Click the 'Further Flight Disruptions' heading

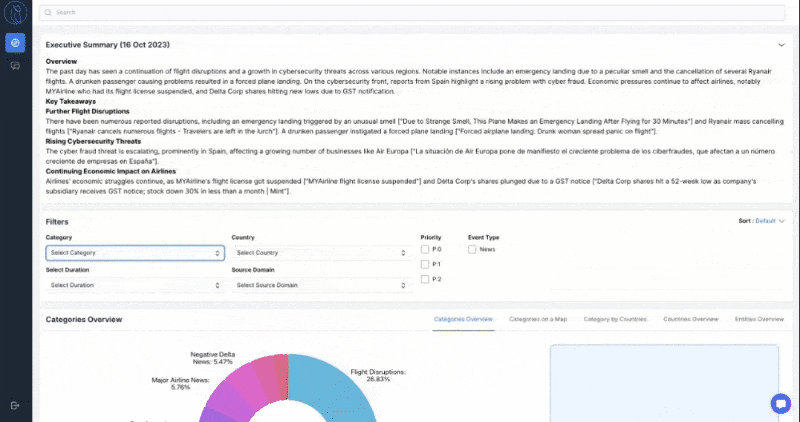click(x=87, y=111)
